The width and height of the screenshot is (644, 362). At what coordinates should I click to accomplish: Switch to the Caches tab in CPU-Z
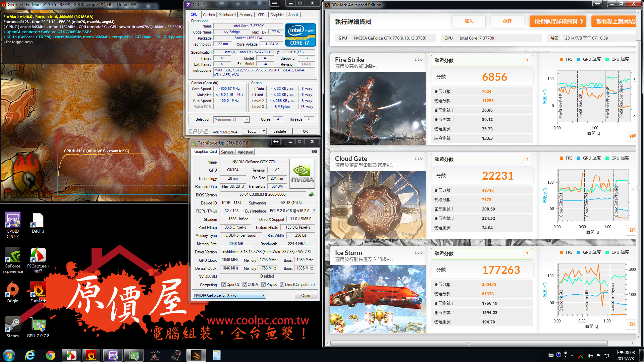(x=209, y=15)
